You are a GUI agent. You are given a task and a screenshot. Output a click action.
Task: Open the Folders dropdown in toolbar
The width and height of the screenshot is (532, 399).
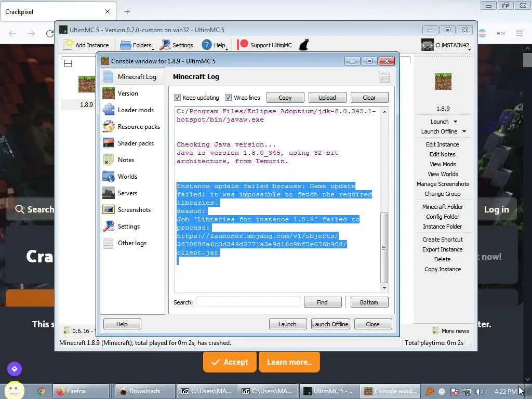pyautogui.click(x=137, y=45)
